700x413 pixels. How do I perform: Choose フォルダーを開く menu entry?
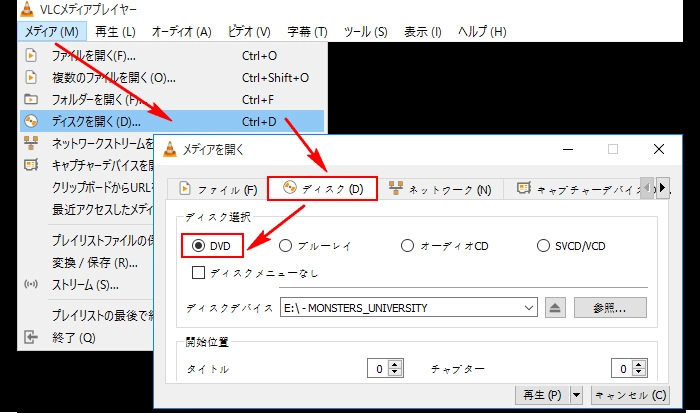172,99
